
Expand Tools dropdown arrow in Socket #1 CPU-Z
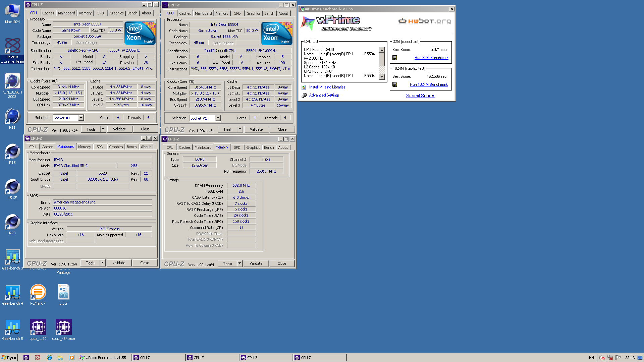pos(103,129)
